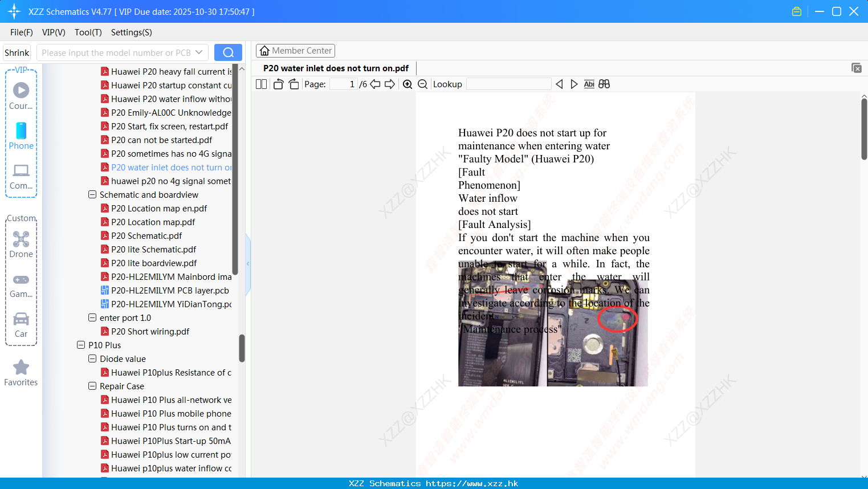Select the Game console category icon
Screen dimensions: 868x489
coord(21,285)
